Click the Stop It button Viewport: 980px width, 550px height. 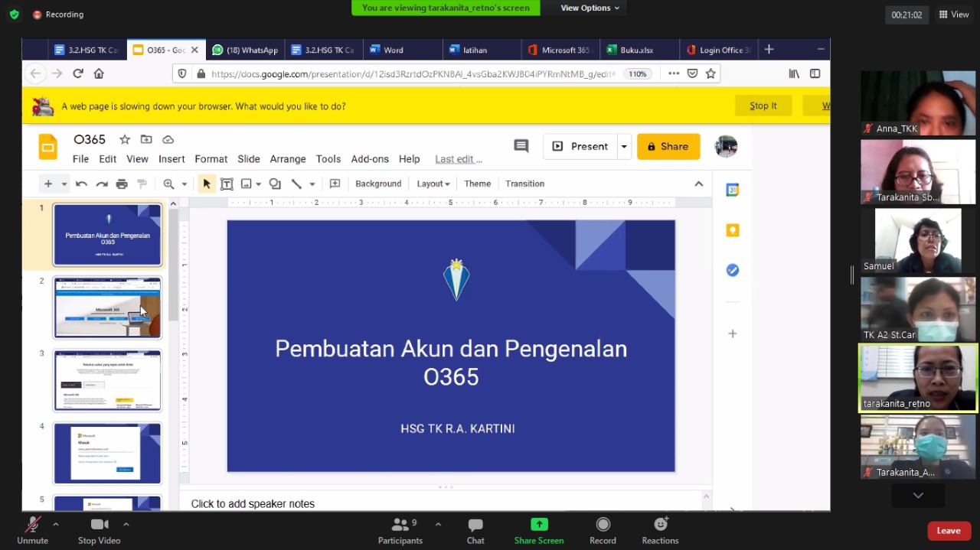pos(763,106)
